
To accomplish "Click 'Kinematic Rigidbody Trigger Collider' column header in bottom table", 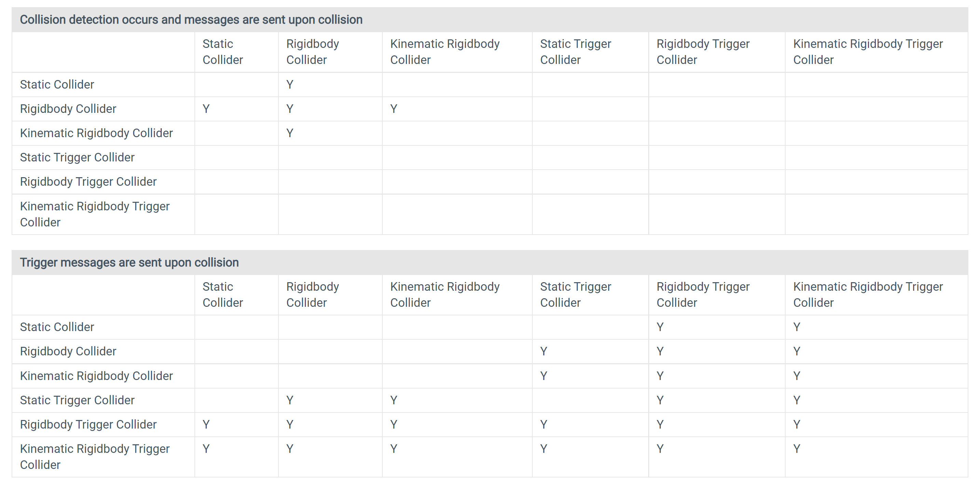I will (x=868, y=294).
